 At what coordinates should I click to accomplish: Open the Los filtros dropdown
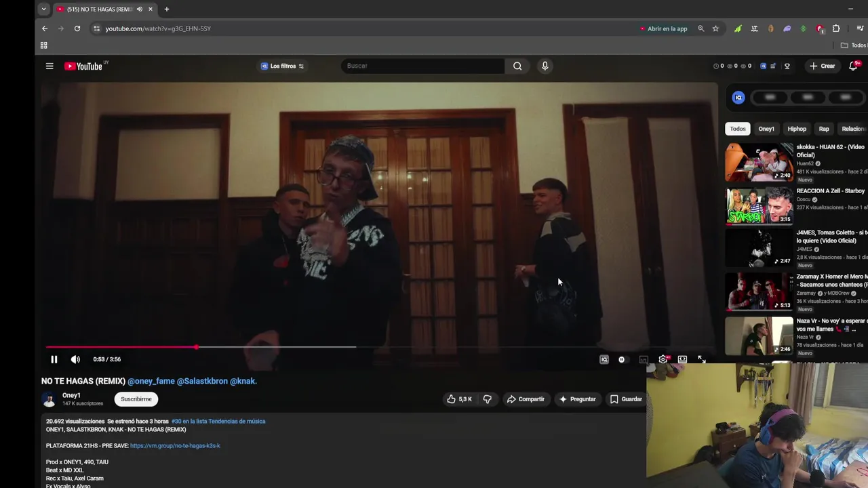coord(283,66)
